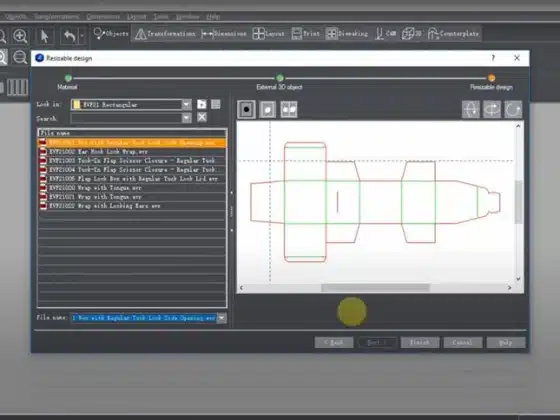560x420 pixels.
Task: Open the Diemaking toolbar tab
Action: click(347, 34)
